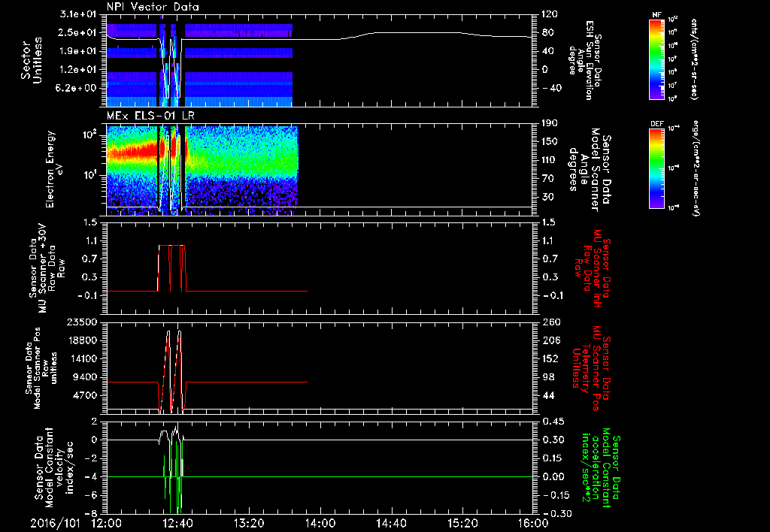
Task: Click the 'MU Scanner +30V Raw Data' axis label
Action: click(x=46, y=268)
